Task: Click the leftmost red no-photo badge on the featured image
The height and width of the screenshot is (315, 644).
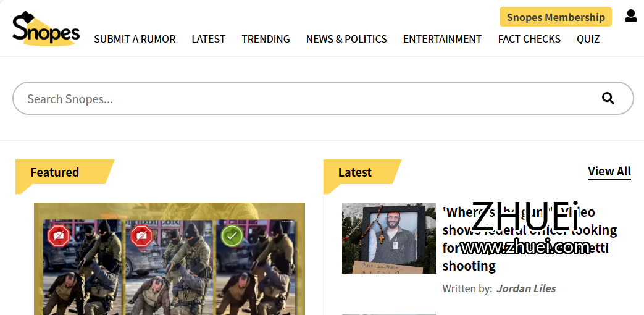Action: 59,236
